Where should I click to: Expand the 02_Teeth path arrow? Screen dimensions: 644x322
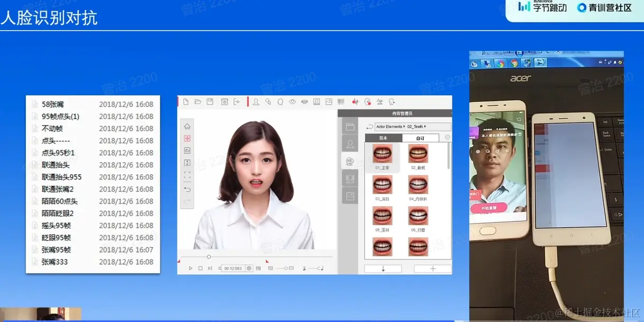click(x=425, y=127)
